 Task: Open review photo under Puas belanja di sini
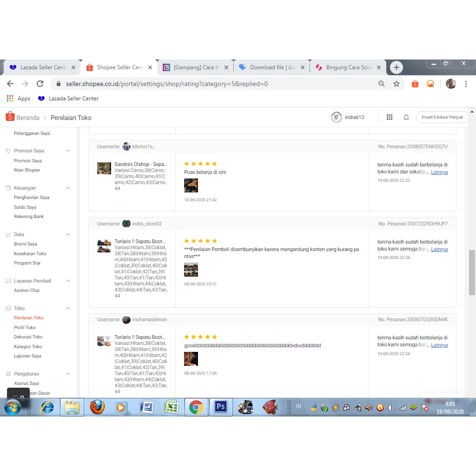(x=191, y=185)
